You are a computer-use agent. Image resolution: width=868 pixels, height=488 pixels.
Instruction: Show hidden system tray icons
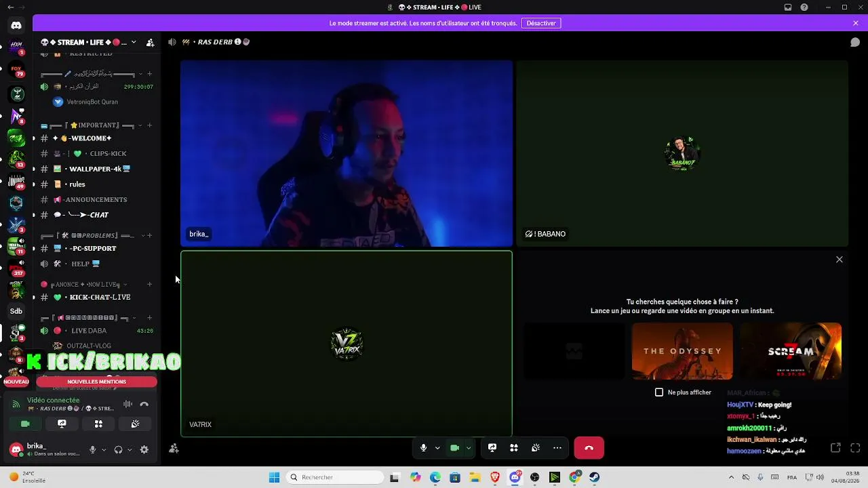click(x=731, y=477)
